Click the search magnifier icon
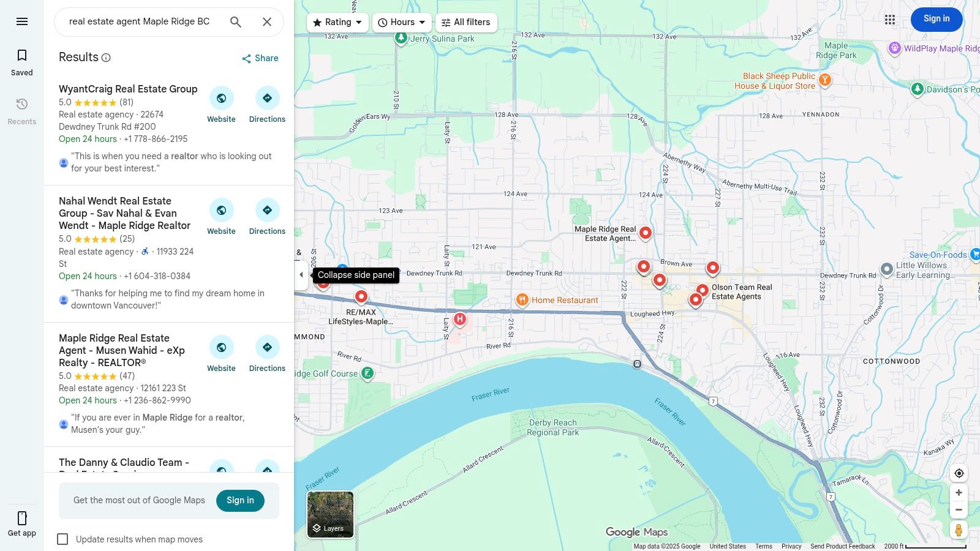The height and width of the screenshot is (551, 980). tap(236, 21)
